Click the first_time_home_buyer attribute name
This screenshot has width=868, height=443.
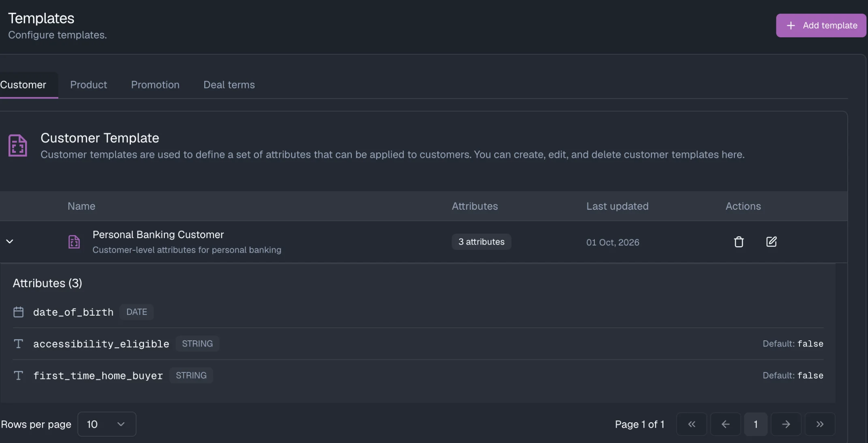coord(98,376)
